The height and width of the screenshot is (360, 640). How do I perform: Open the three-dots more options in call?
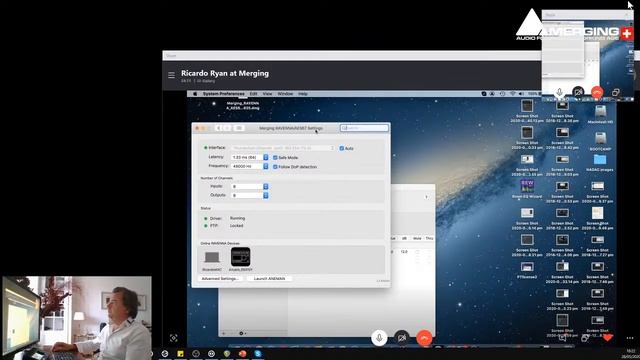point(630,338)
